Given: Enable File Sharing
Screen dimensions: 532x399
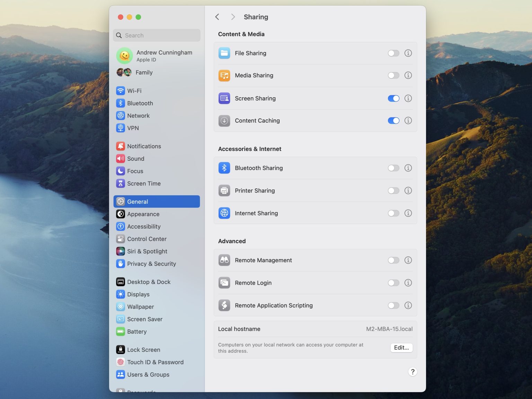Looking at the screenshot, I should point(393,53).
